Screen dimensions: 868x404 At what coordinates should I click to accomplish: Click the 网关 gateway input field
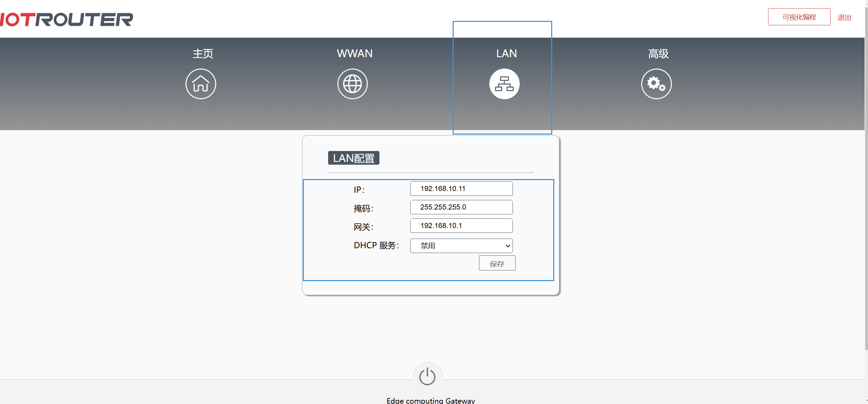(461, 226)
